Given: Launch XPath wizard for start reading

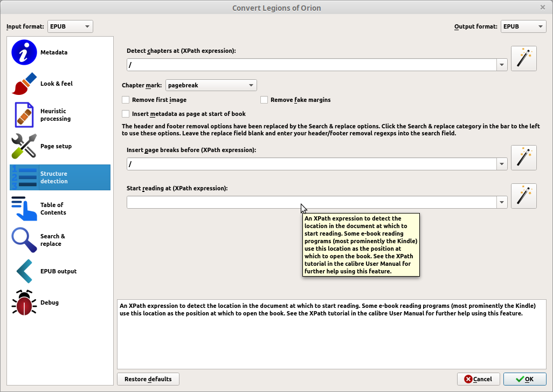Looking at the screenshot, I should click(524, 196).
